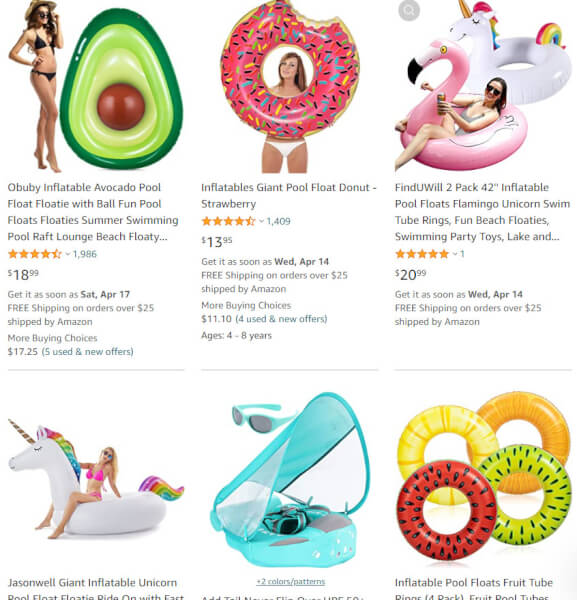View 4 used & new offers
The width and height of the screenshot is (577, 600).
(281, 319)
